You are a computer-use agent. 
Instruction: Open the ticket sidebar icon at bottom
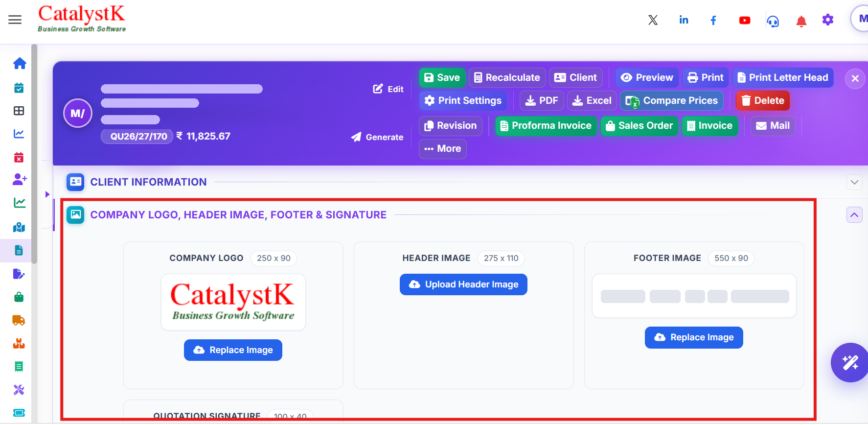19,413
